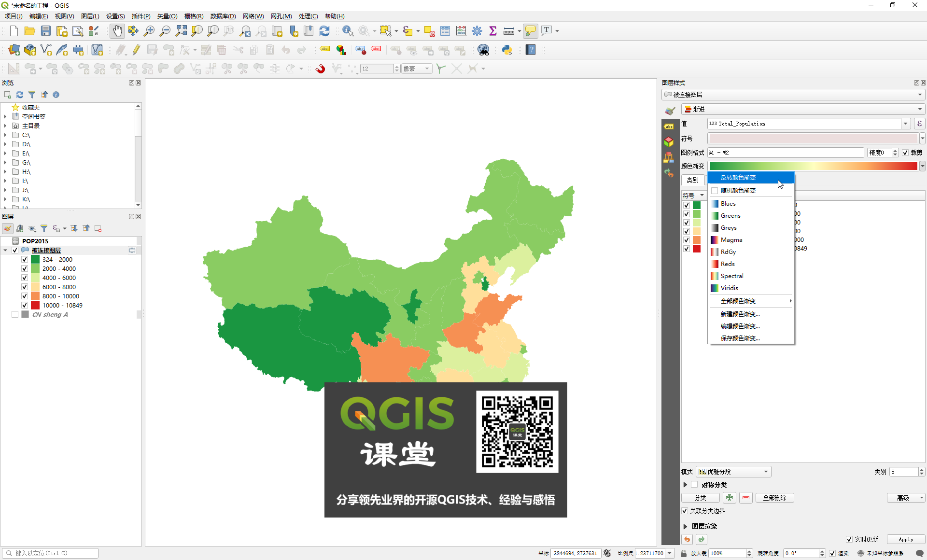Click the undo style arrow button
The image size is (927, 560).
click(x=687, y=539)
